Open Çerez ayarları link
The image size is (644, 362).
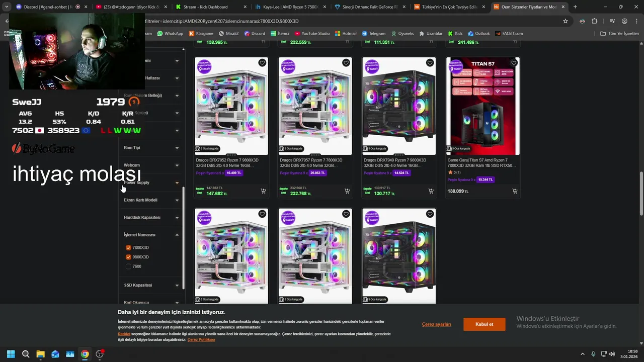coord(436,324)
